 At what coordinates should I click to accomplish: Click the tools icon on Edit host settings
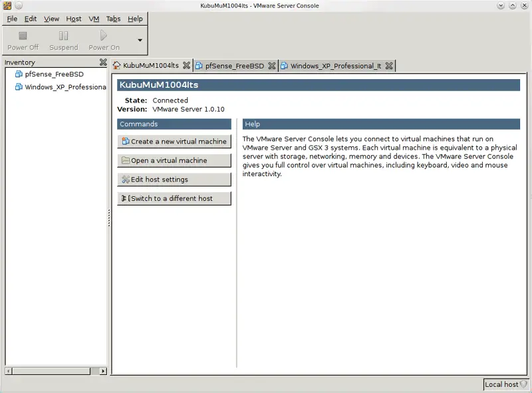pos(126,179)
